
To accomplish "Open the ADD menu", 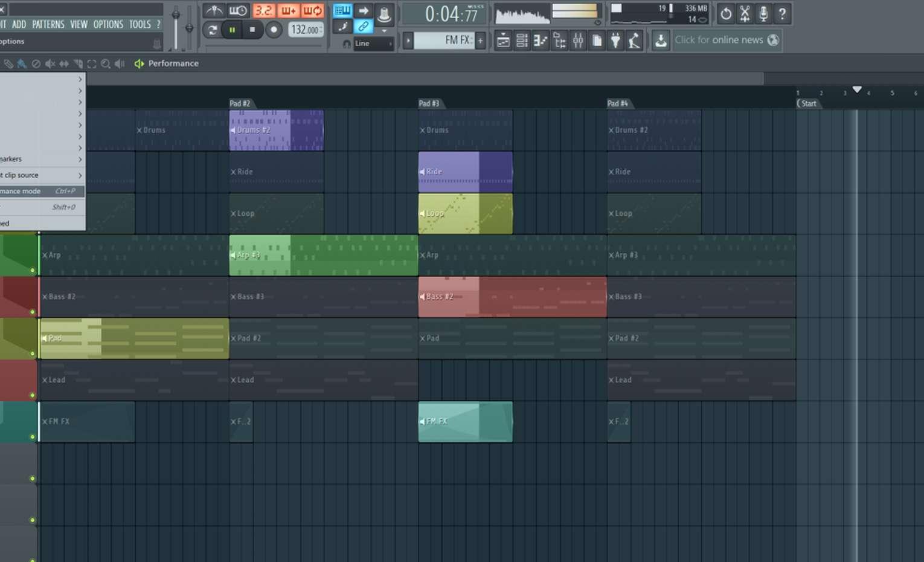I will (19, 24).
